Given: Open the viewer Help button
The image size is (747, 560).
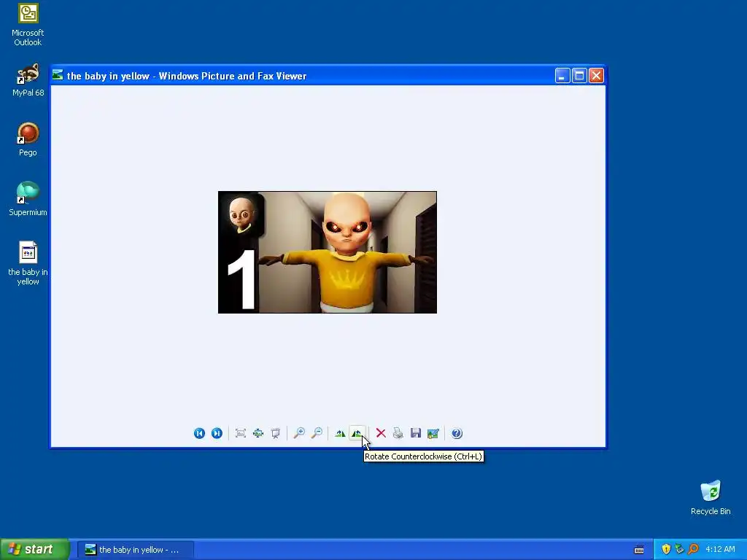Looking at the screenshot, I should [x=457, y=433].
